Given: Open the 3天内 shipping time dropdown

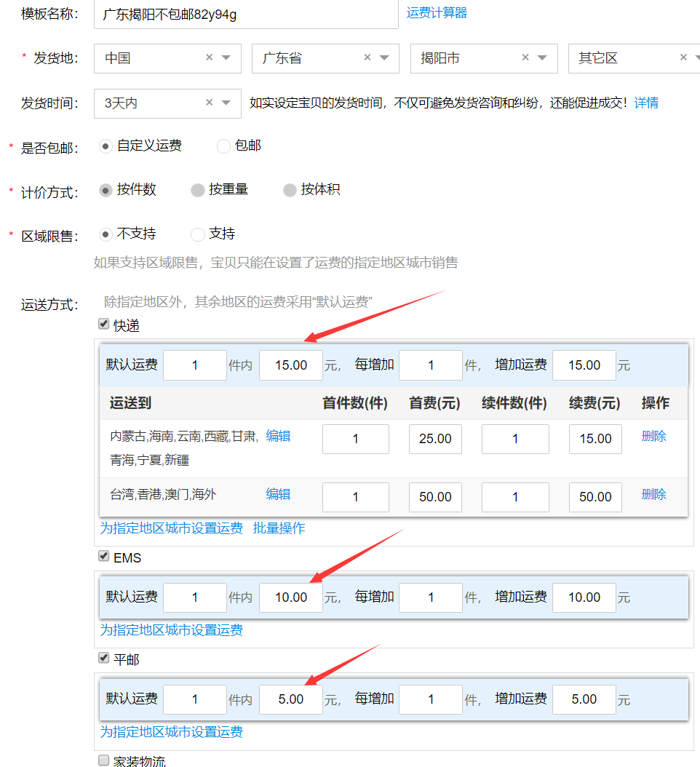Looking at the screenshot, I should click(226, 103).
